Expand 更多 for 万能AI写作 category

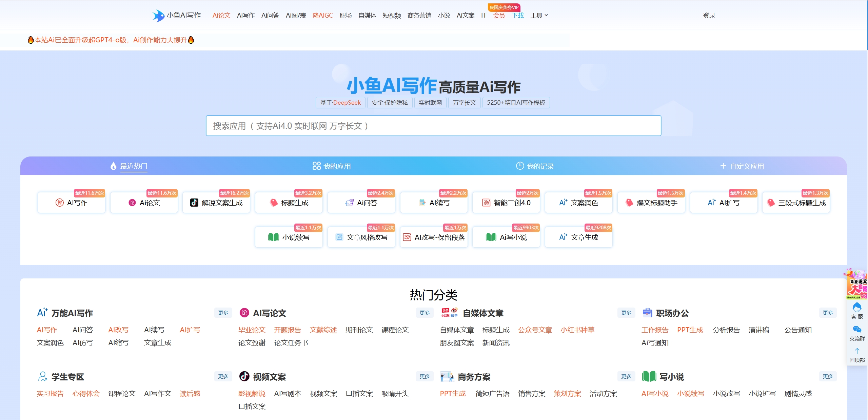[x=223, y=313]
